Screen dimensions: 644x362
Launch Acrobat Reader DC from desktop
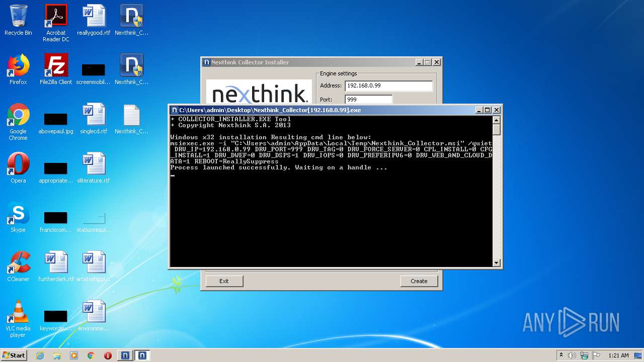pos(56,23)
